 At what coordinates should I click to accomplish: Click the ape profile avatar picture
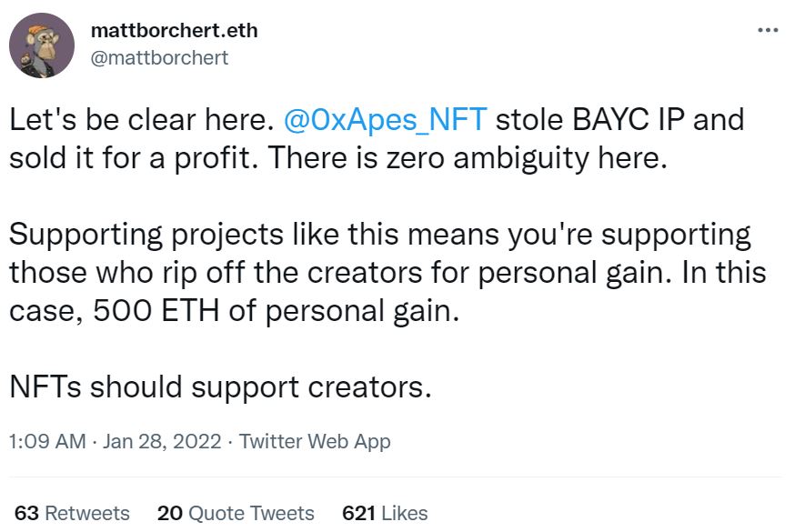(x=42, y=45)
